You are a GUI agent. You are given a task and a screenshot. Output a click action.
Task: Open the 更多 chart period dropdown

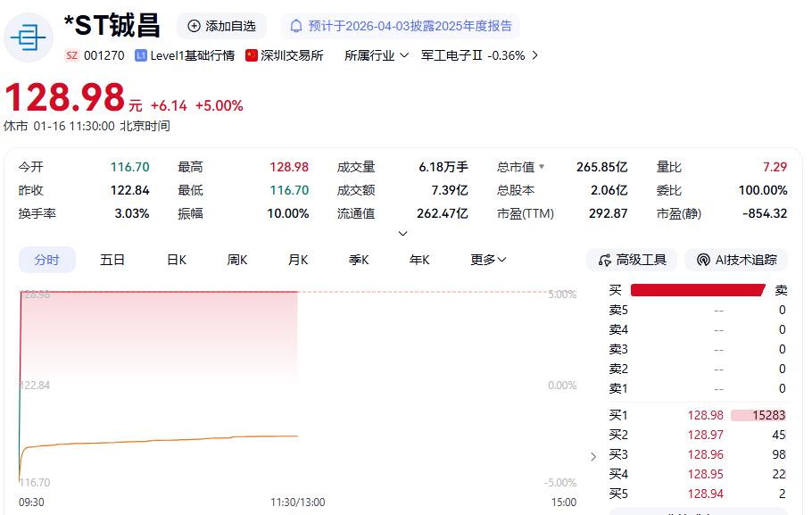[x=488, y=260]
